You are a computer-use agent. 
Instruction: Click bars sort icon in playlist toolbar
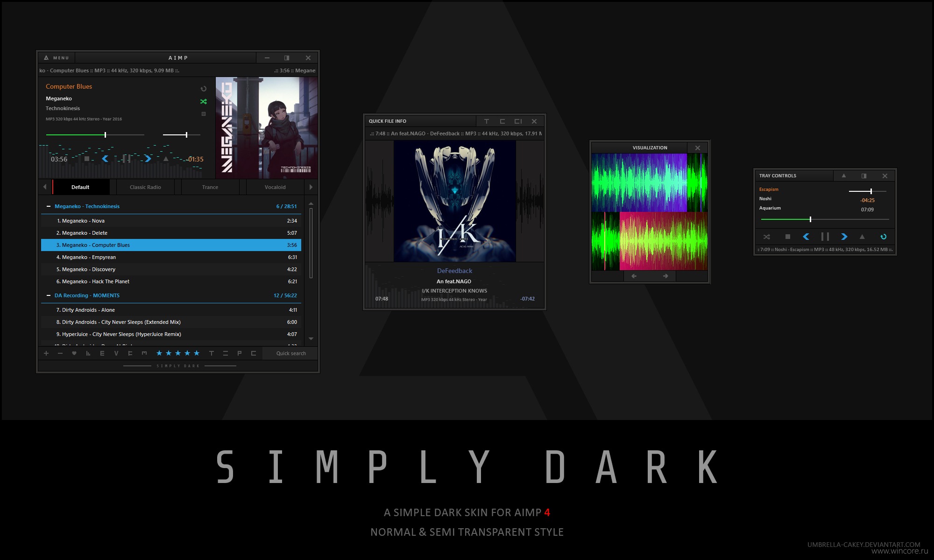(88, 353)
